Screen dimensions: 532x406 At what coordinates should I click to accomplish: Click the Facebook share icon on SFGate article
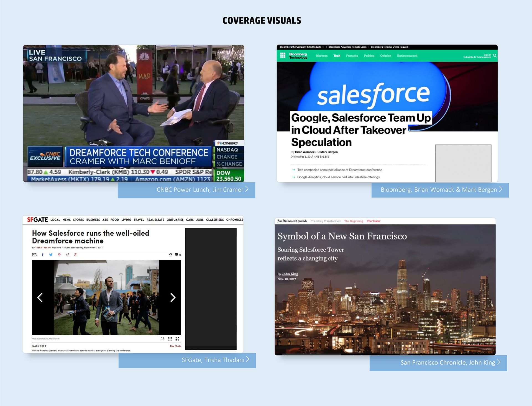[43, 255]
